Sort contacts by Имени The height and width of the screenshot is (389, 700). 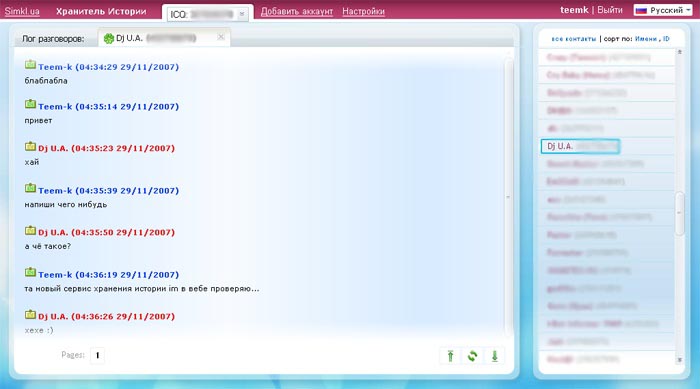(646, 39)
